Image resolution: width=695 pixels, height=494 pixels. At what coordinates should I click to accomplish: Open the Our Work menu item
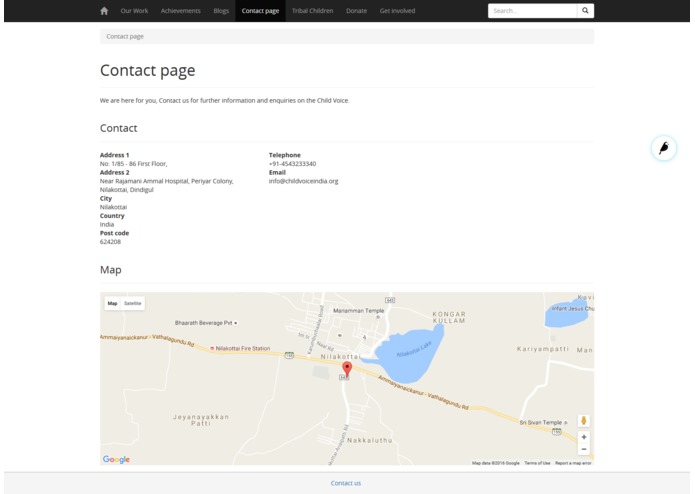pos(134,11)
